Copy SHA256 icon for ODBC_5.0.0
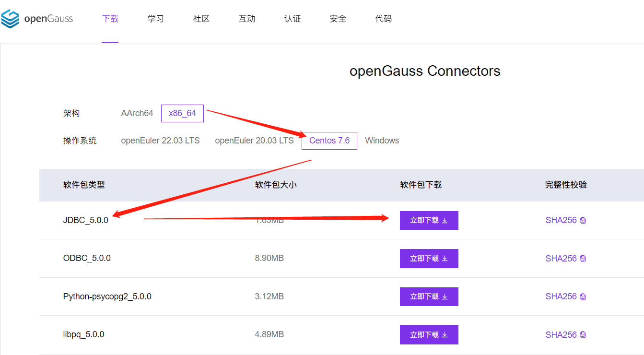The image size is (644, 355). tap(583, 259)
